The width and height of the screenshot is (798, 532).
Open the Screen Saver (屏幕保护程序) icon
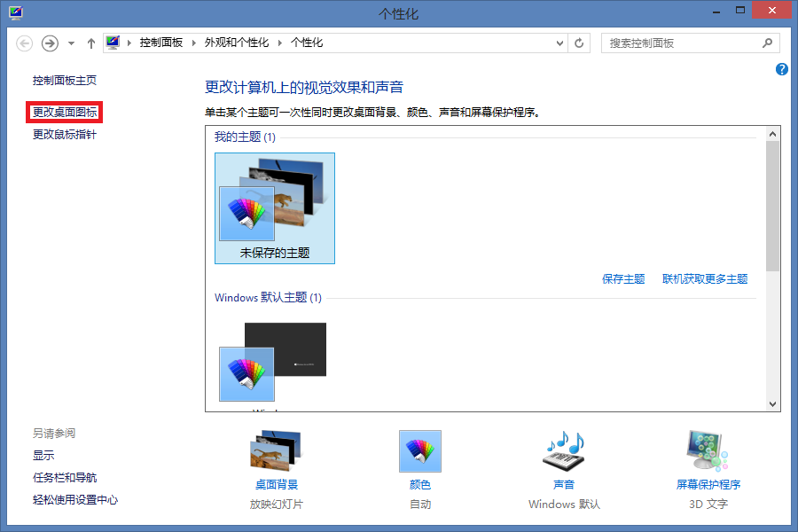(708, 450)
